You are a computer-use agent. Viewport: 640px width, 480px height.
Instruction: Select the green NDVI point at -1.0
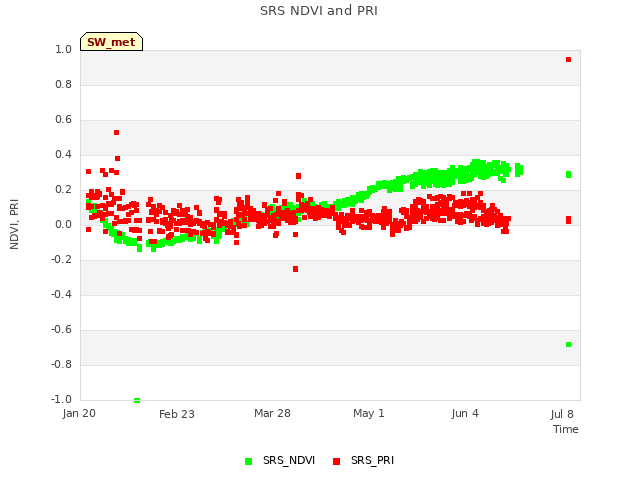pos(137,400)
